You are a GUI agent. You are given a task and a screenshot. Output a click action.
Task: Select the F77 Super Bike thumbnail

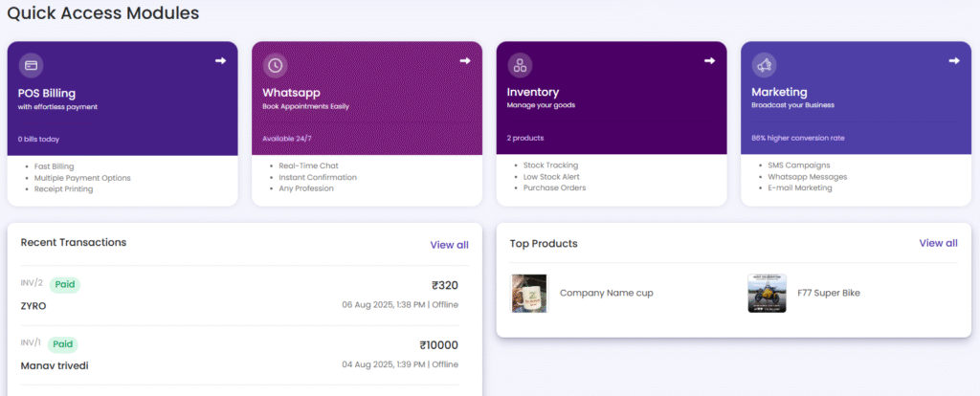[767, 293]
